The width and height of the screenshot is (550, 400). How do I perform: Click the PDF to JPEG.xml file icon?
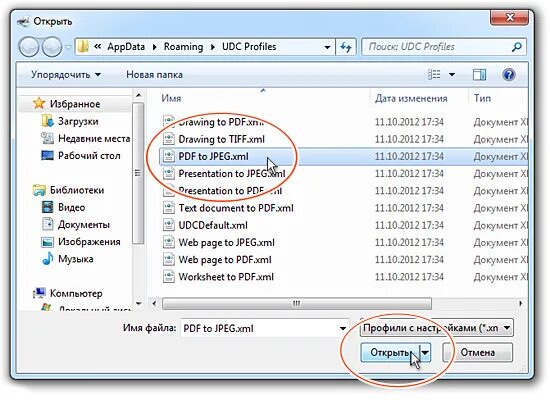pyautogui.click(x=169, y=156)
